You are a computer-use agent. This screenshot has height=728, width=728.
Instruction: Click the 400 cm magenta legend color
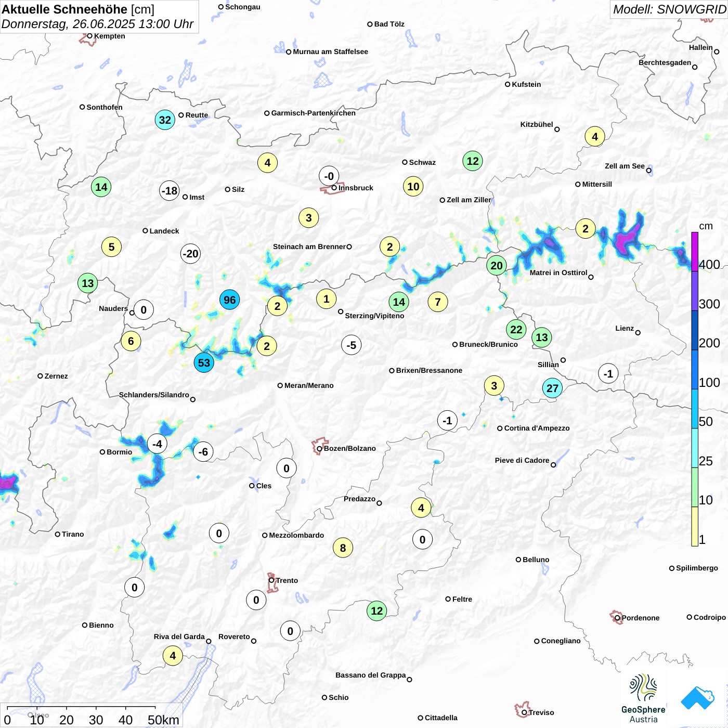click(695, 252)
